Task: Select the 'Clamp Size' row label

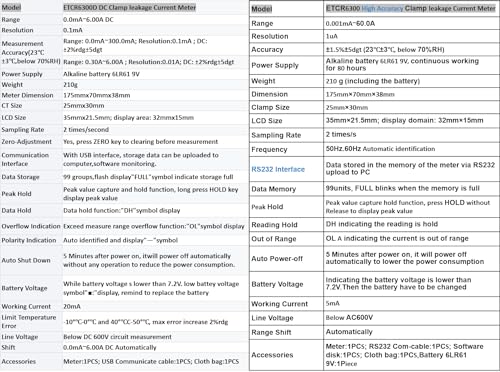Action: (x=270, y=107)
